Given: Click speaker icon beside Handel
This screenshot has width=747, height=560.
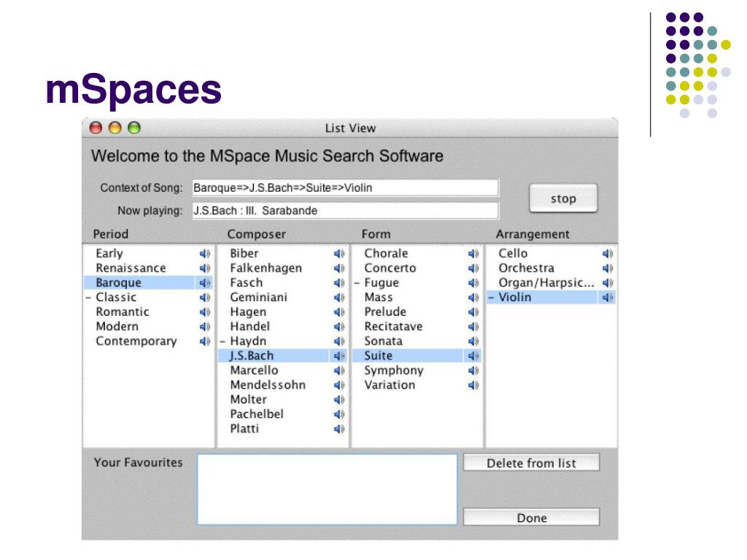Looking at the screenshot, I should 339,327.
